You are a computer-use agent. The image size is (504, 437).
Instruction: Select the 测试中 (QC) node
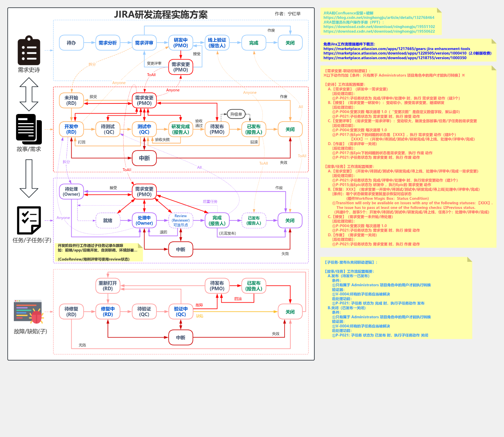click(x=144, y=129)
